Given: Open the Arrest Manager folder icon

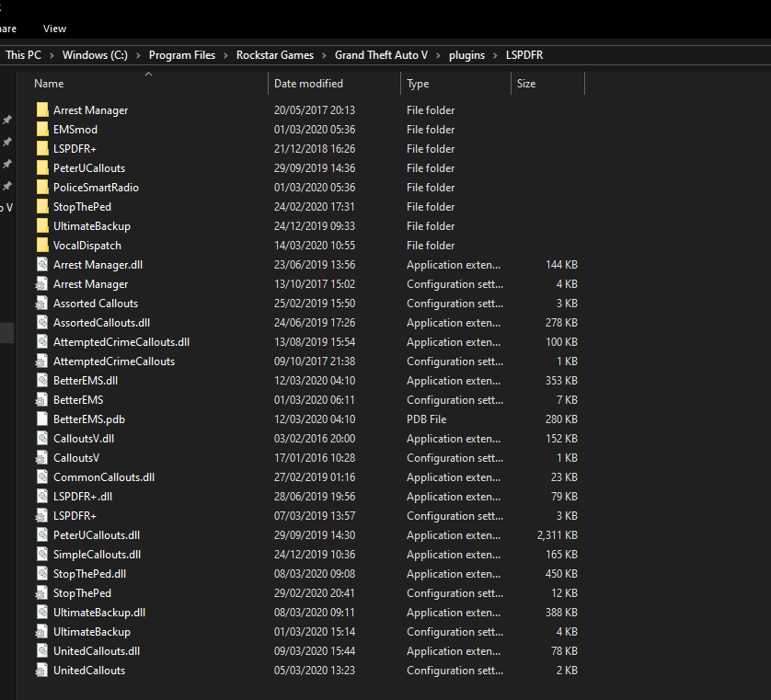Looking at the screenshot, I should [x=42, y=109].
